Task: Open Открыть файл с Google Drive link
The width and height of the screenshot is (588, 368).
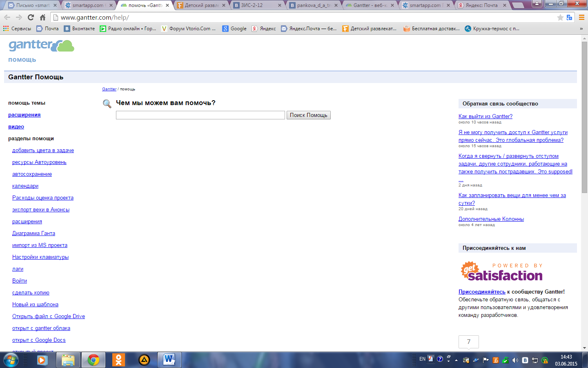Action: click(49, 316)
